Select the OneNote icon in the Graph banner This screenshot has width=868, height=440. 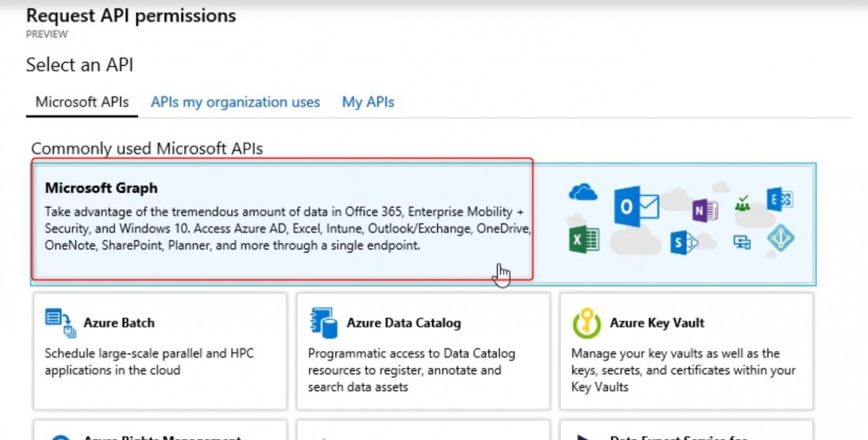[x=705, y=210]
